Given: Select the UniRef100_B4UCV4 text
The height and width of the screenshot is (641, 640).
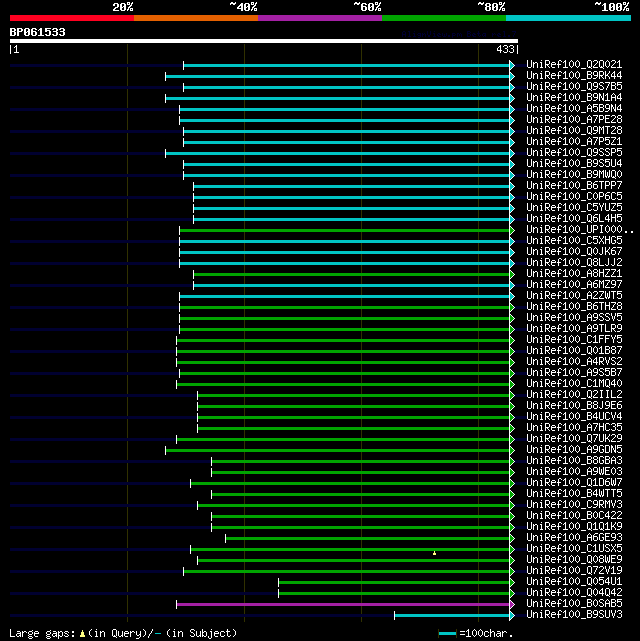Looking at the screenshot, I should [574, 417].
